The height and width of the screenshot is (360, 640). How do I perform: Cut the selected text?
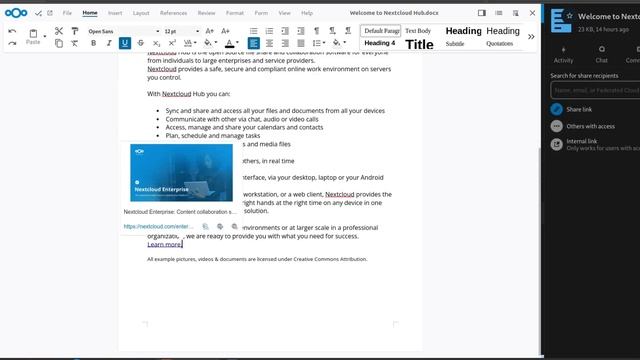point(59,31)
